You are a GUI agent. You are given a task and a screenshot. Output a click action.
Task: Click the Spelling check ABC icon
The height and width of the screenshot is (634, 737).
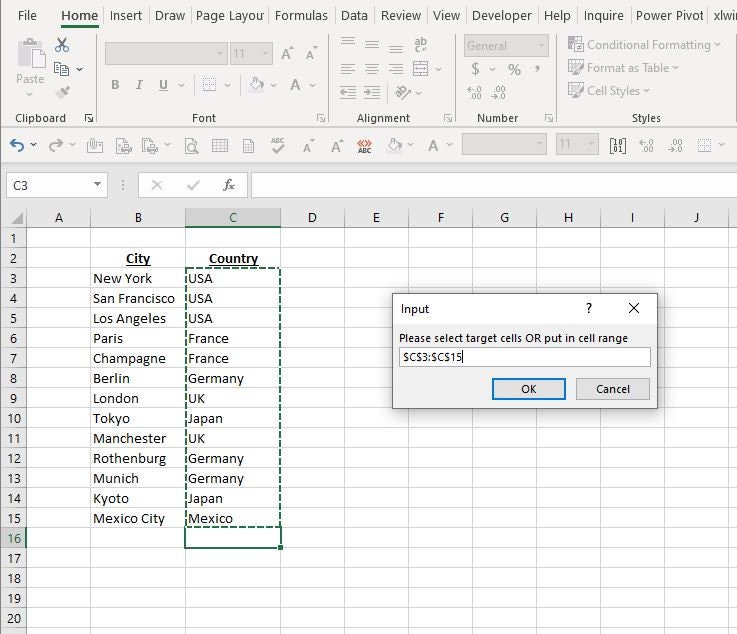278,146
